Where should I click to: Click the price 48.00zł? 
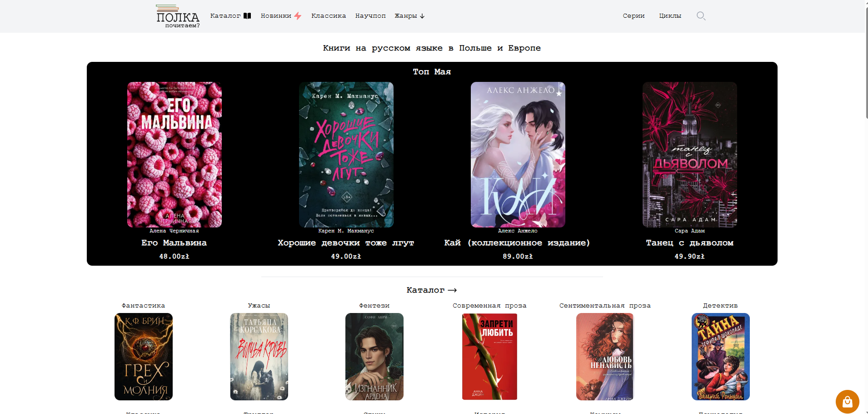[x=174, y=257]
